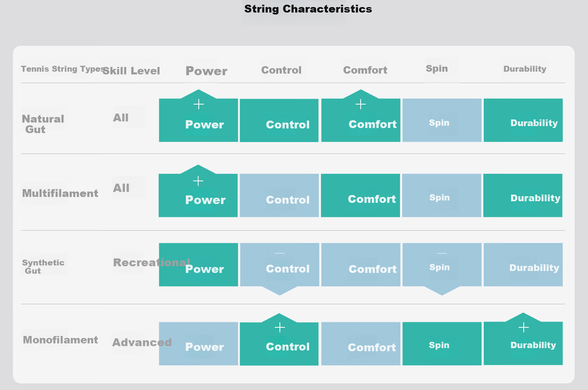The width and height of the screenshot is (588, 390).
Task: Click the plus icon on Natural Gut Comfort
Action: (361, 104)
